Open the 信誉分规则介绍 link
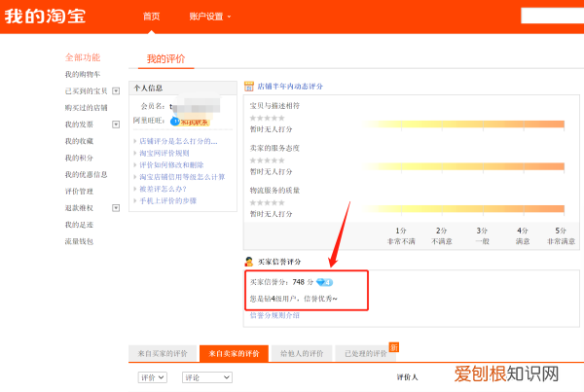This screenshot has height=392, width=584. pyautogui.click(x=274, y=316)
